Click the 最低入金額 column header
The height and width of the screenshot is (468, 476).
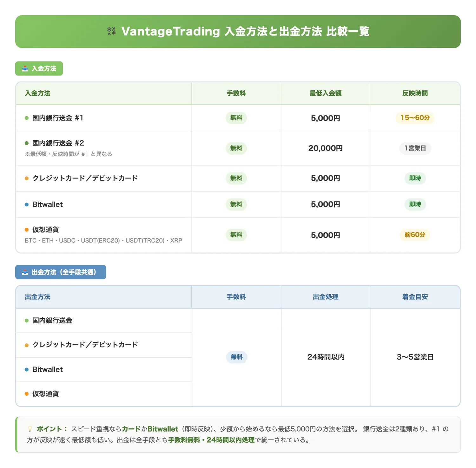(326, 93)
